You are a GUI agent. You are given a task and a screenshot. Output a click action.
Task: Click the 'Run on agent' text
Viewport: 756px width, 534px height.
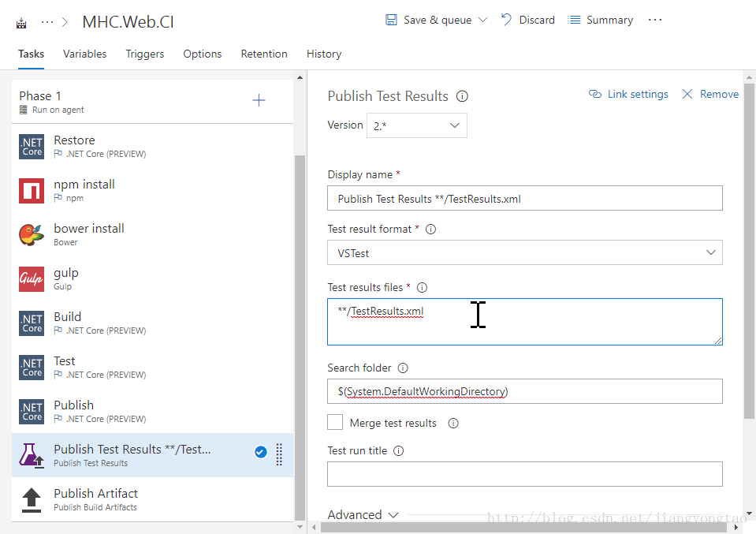point(58,110)
